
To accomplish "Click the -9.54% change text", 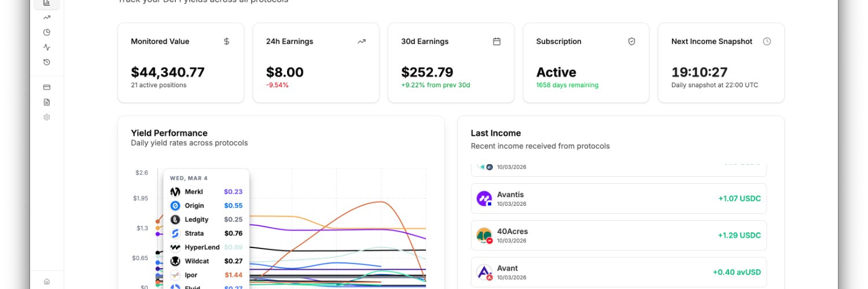I will pyautogui.click(x=277, y=85).
